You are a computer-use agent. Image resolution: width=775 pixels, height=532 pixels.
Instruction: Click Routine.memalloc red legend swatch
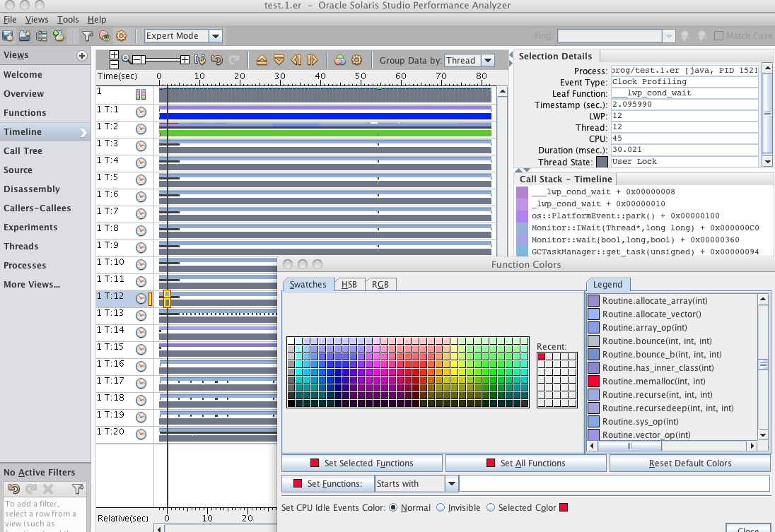pos(593,382)
